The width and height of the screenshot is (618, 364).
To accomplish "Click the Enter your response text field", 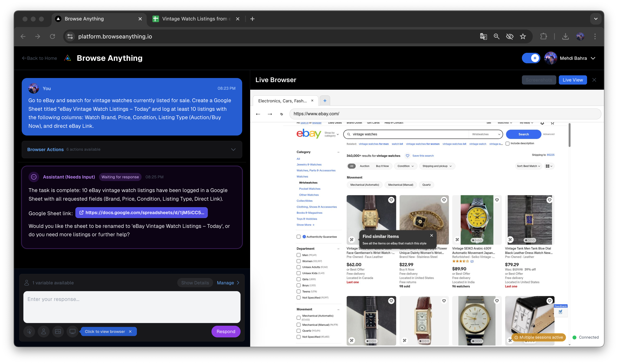I will coord(132,307).
